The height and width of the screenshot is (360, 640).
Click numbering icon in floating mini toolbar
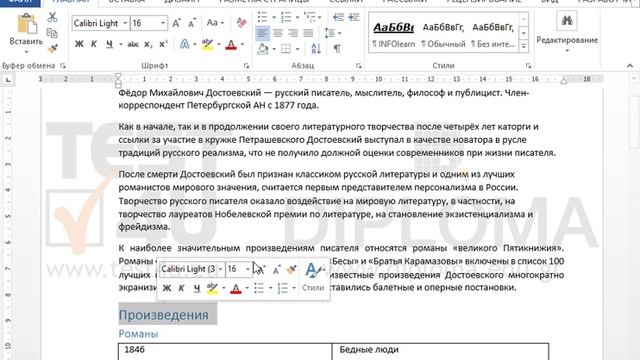pyautogui.click(x=283, y=288)
